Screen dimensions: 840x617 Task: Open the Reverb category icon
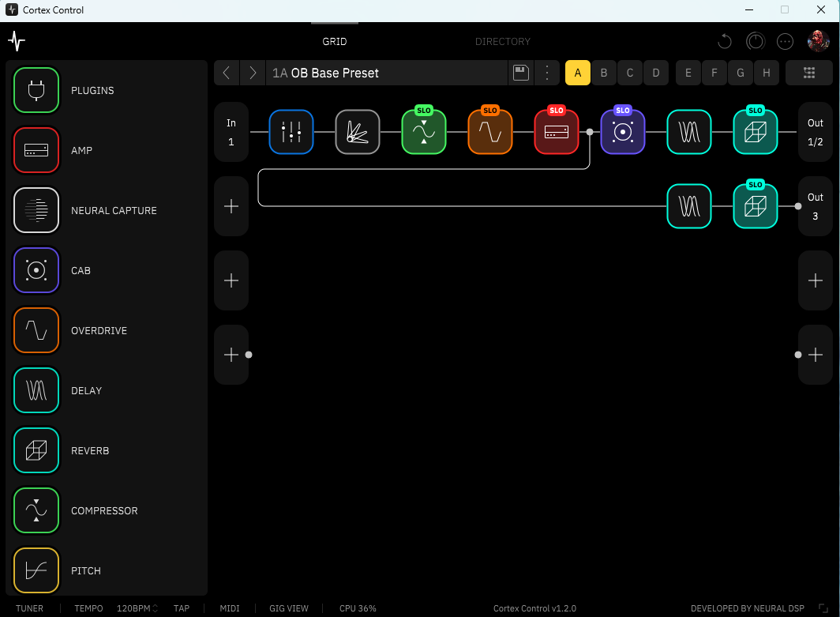36,450
